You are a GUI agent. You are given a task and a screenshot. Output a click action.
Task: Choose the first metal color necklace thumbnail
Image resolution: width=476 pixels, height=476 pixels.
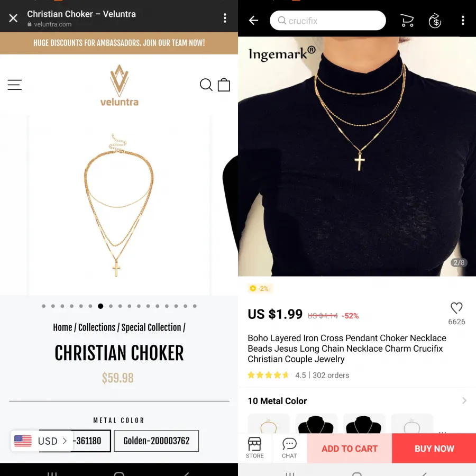pyautogui.click(x=269, y=424)
